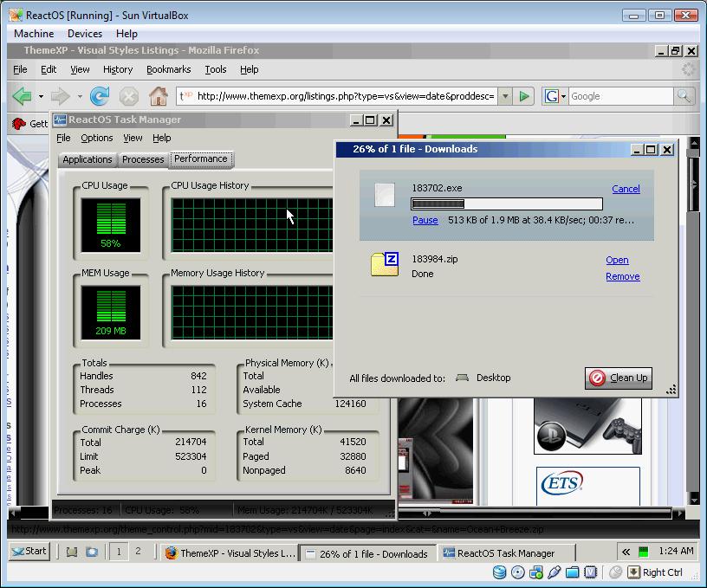Pause the 183702.exe download
The image size is (707, 588).
click(x=425, y=220)
